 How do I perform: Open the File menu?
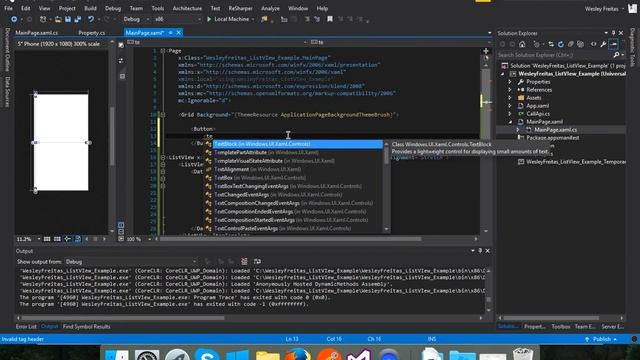click(x=8, y=8)
